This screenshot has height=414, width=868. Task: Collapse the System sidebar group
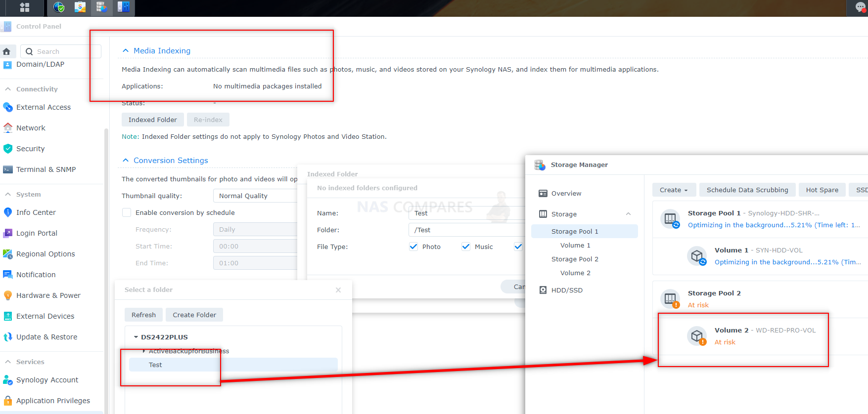(x=8, y=194)
